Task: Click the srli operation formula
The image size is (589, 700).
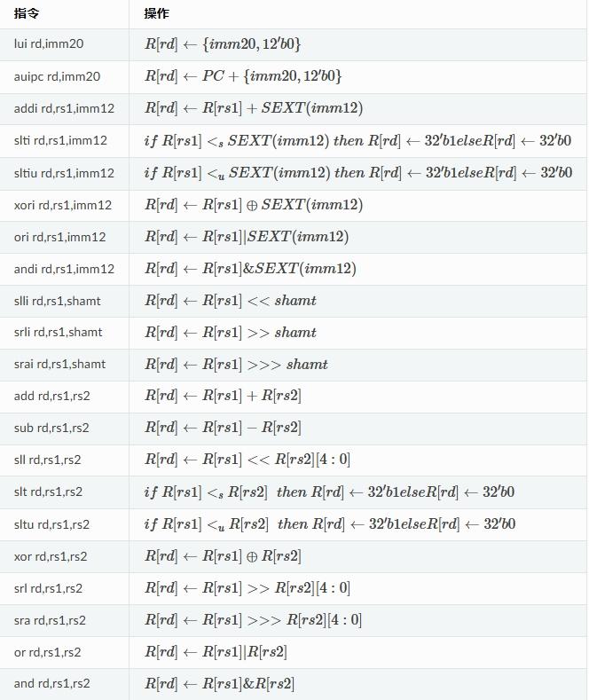Action: (231, 333)
